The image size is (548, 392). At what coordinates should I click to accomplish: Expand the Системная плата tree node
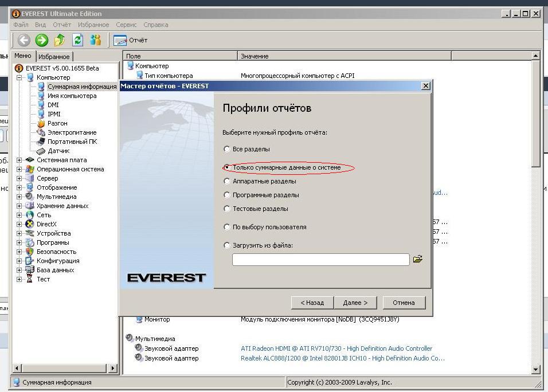(x=19, y=160)
